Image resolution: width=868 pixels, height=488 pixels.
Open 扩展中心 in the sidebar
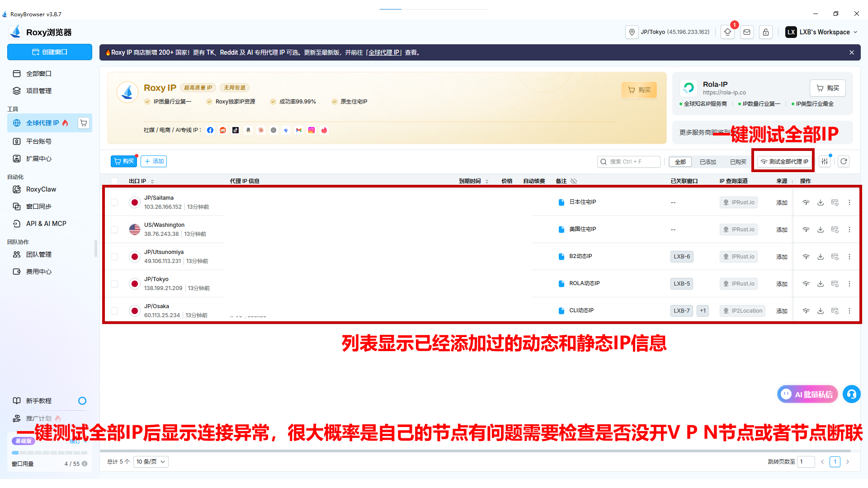pos(50,159)
